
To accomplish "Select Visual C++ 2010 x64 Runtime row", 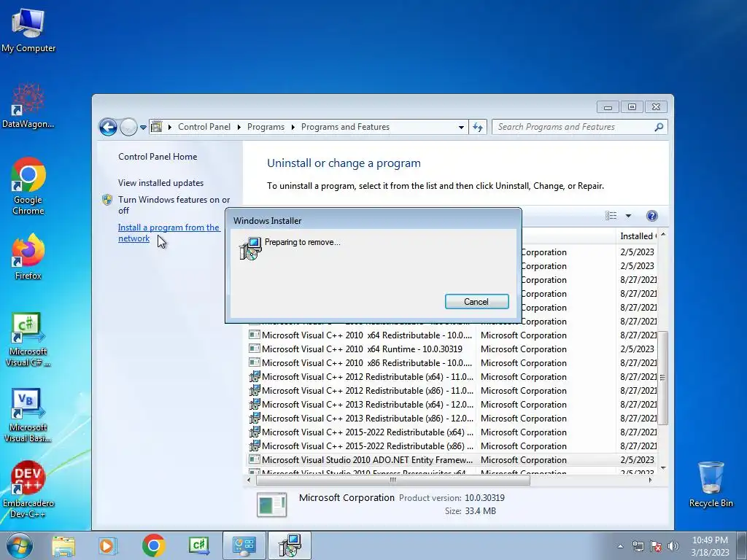I will 452,349.
